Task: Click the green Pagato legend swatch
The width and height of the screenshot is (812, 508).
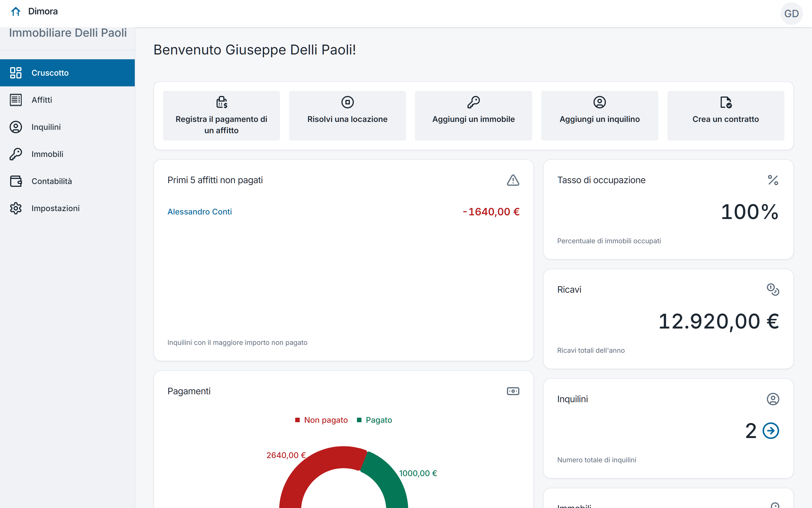Action: pyautogui.click(x=359, y=420)
